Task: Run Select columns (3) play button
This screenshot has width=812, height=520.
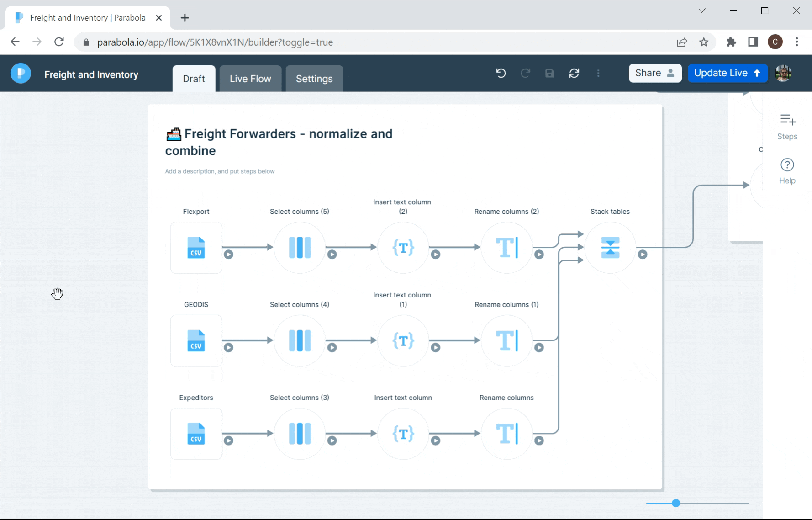Action: (x=332, y=441)
